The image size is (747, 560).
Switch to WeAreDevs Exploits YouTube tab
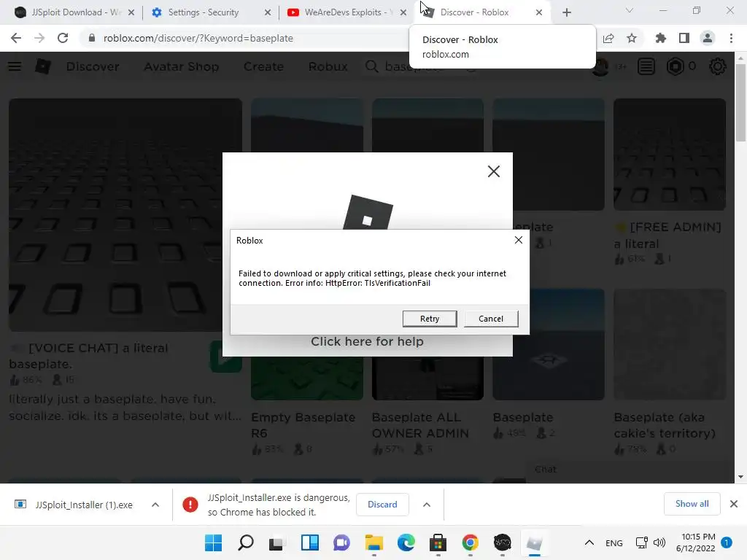pyautogui.click(x=347, y=12)
